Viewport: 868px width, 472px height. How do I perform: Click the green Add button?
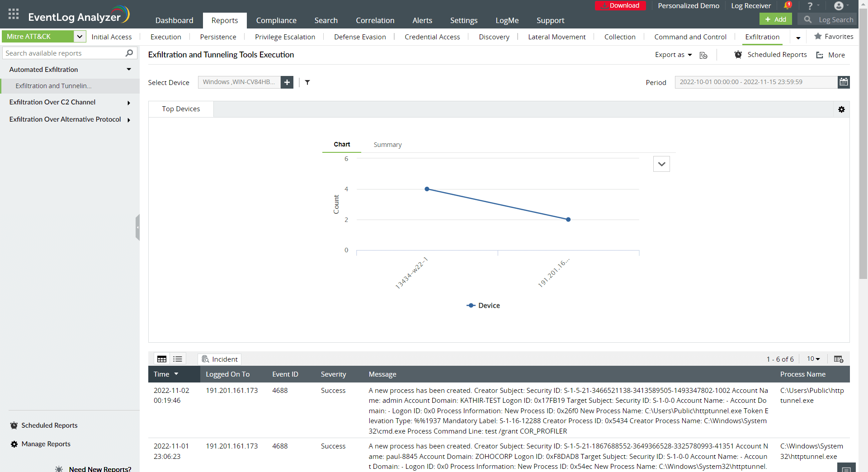(x=776, y=19)
